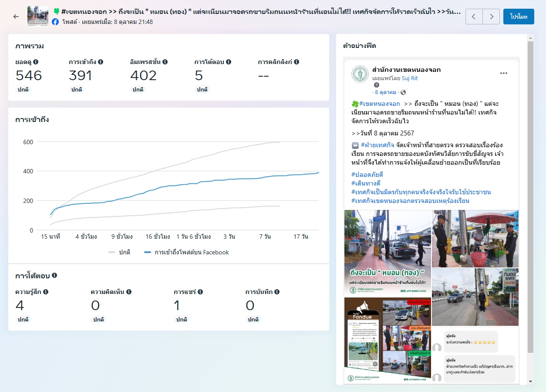This screenshot has width=546, height=392.
Task: Open Suj Rit publisher profile link
Action: (x=410, y=78)
